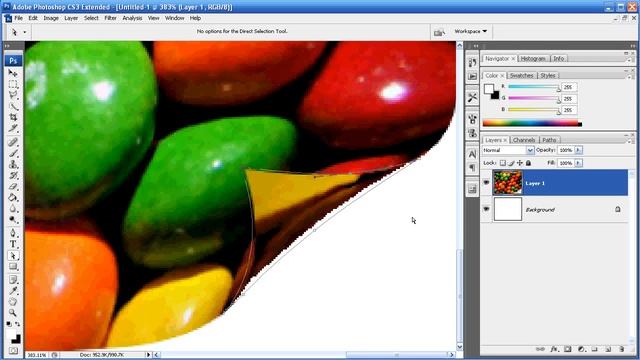Hide Layer 1 using its eye icon
Screen dimensions: 640x360
[486, 182]
